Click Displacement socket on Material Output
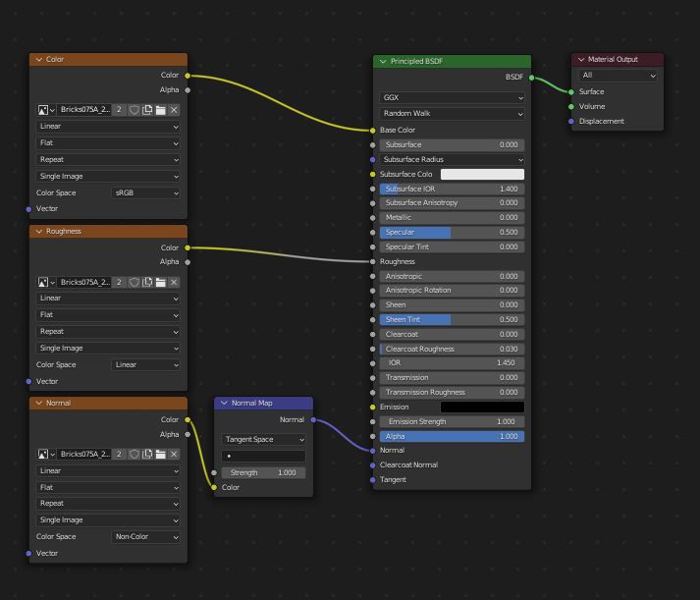700x600 pixels. tap(571, 122)
